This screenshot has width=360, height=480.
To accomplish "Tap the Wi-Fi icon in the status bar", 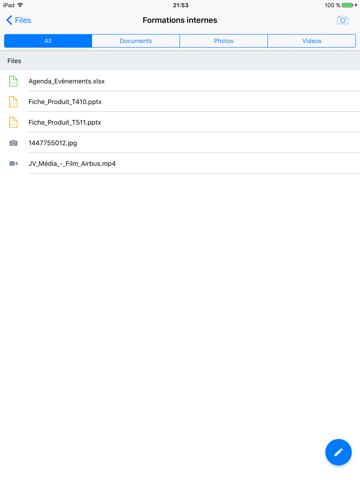I will point(20,5).
